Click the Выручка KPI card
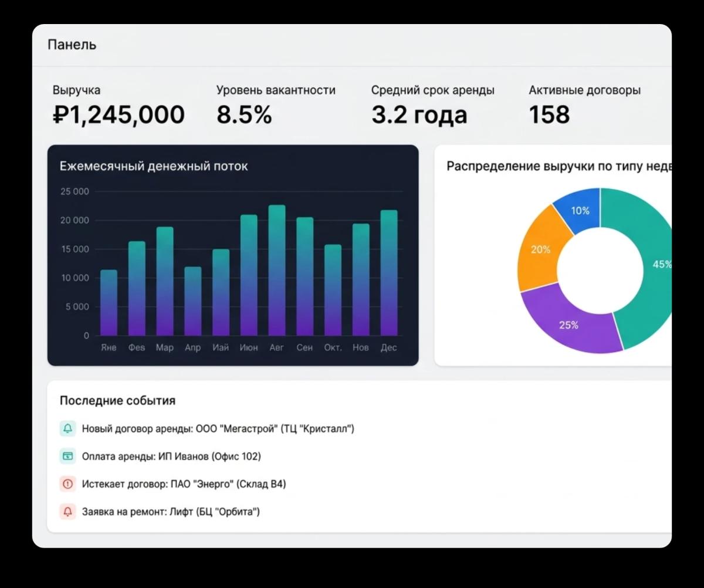 [x=117, y=106]
